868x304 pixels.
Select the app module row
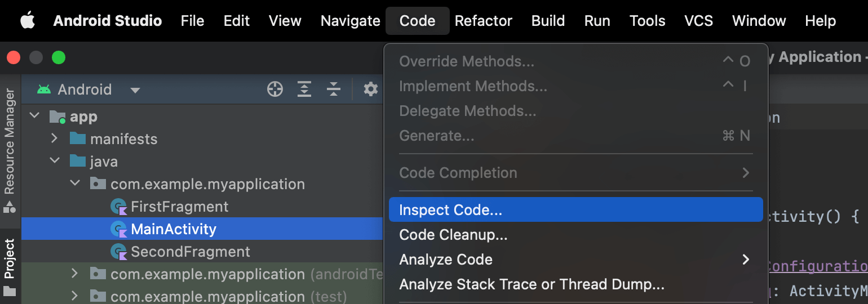click(x=202, y=117)
